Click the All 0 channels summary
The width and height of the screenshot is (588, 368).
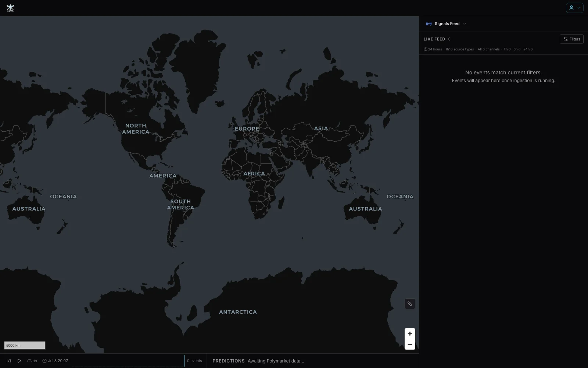point(488,49)
